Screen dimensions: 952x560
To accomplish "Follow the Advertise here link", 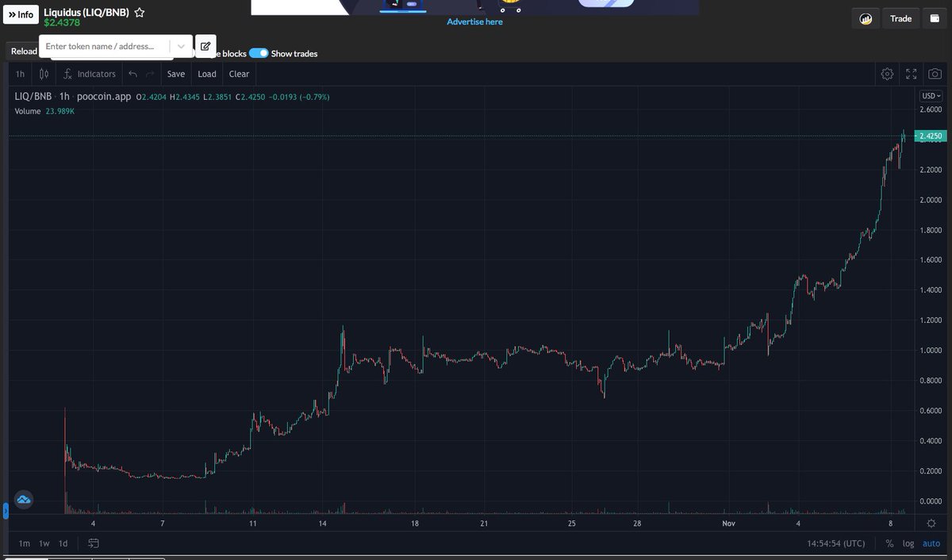I will (474, 21).
